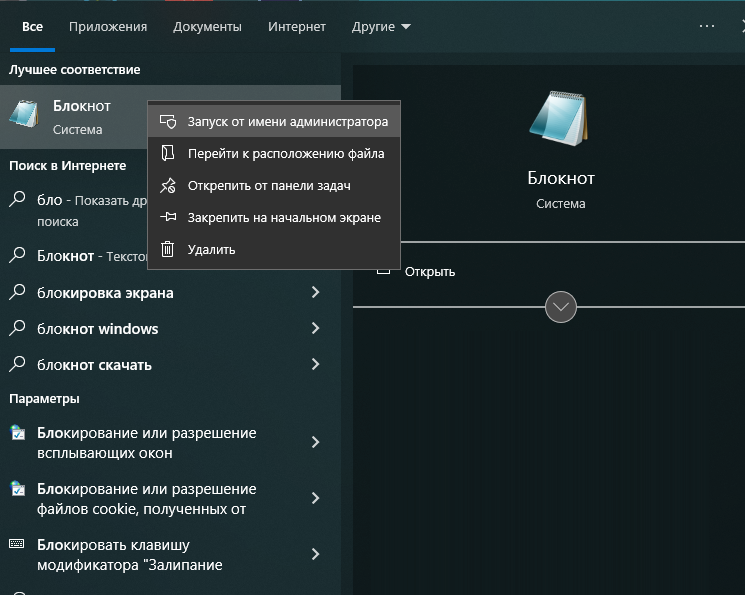The width and height of the screenshot is (745, 595).
Task: Click the unpin from taskbar icon
Action: (x=168, y=186)
